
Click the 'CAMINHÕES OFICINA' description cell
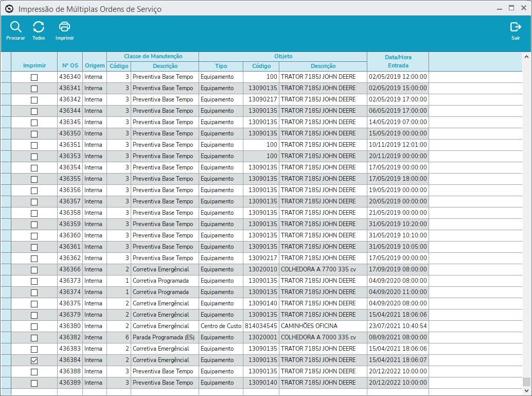[x=323, y=326]
